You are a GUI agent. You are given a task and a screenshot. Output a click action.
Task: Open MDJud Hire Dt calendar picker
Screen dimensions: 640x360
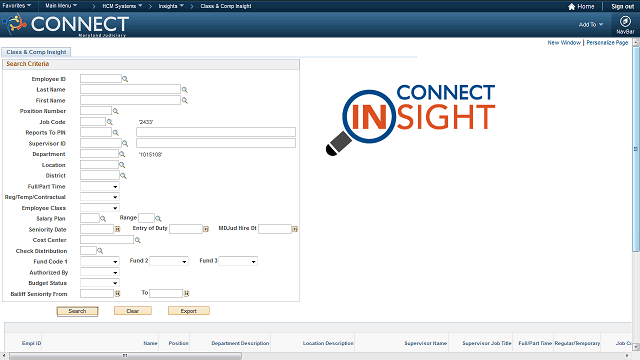(x=295, y=229)
